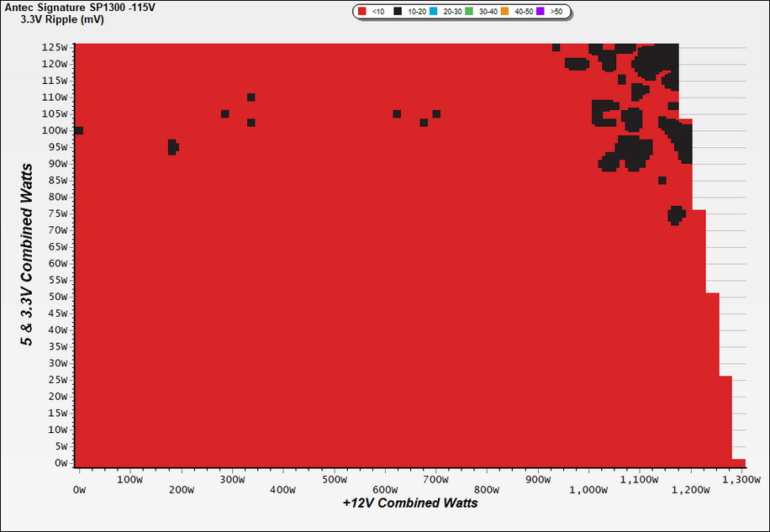Click the '<10' legend label text

378,11
